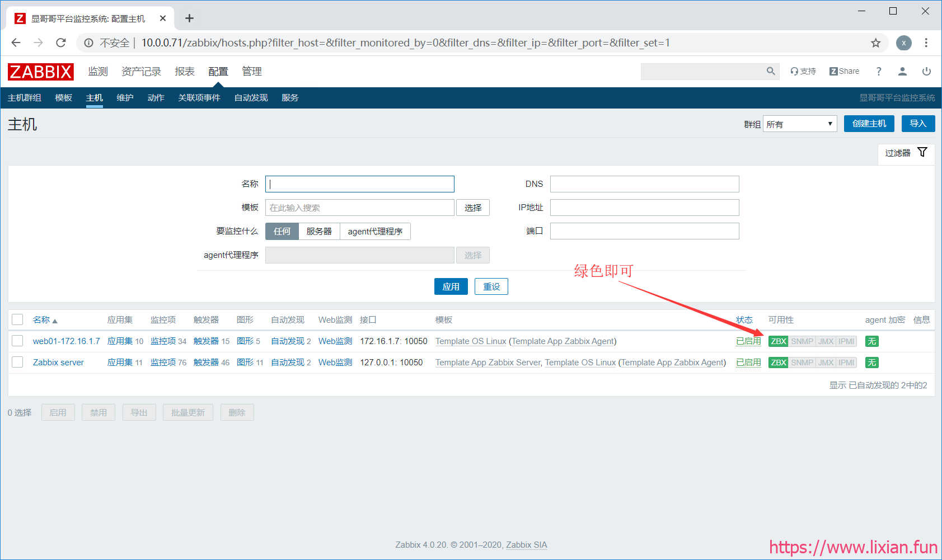The image size is (942, 560).
Task: View the not-secure site information icon
Action: click(88, 43)
